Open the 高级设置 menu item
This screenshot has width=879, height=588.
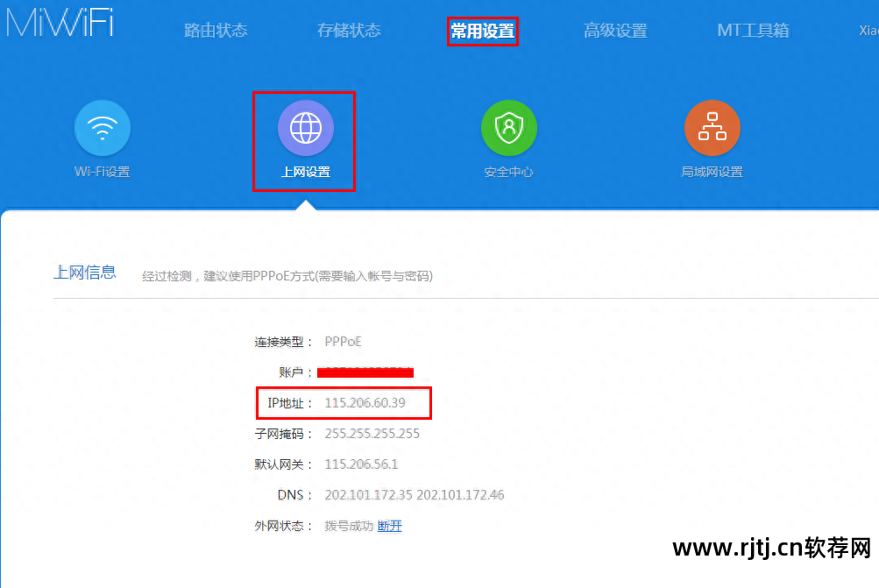point(615,29)
